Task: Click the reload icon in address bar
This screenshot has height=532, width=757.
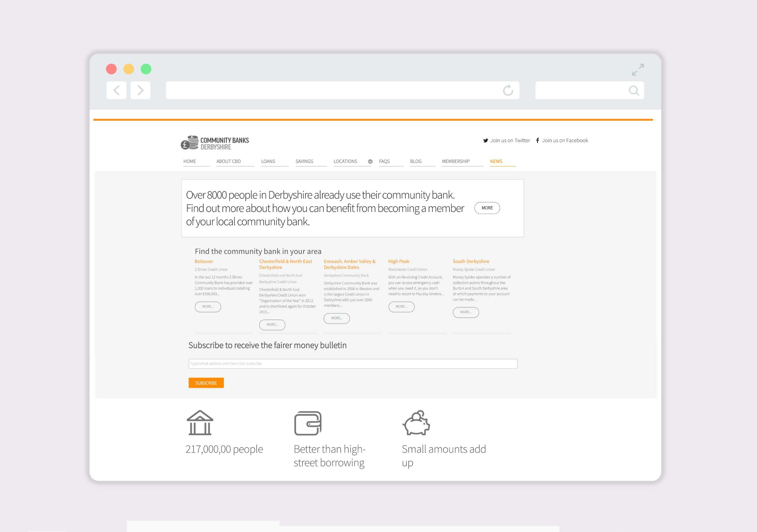Action: click(x=508, y=90)
